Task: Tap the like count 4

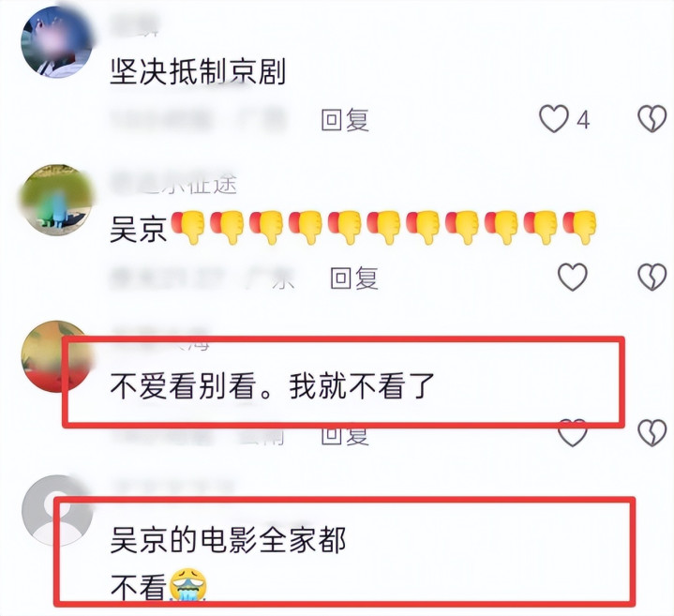Action: [583, 119]
